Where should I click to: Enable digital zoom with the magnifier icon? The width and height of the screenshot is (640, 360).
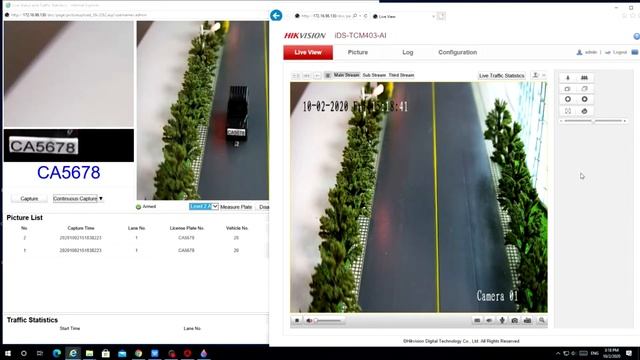pyautogui.click(x=542, y=320)
